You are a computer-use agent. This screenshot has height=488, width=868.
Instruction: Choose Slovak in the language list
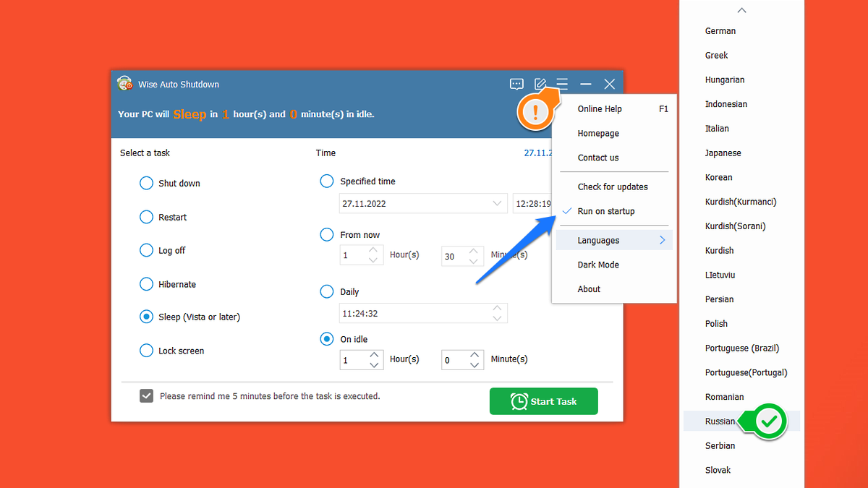point(742,470)
